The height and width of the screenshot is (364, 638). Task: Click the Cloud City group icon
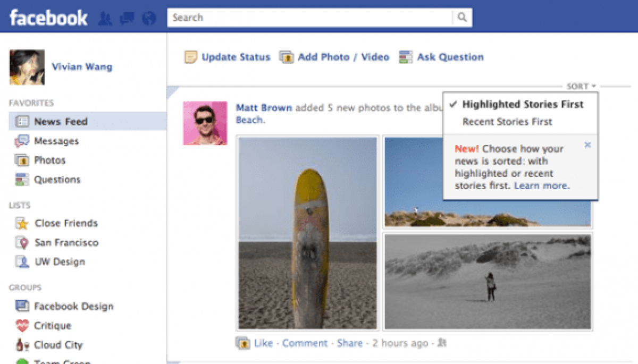point(22,345)
